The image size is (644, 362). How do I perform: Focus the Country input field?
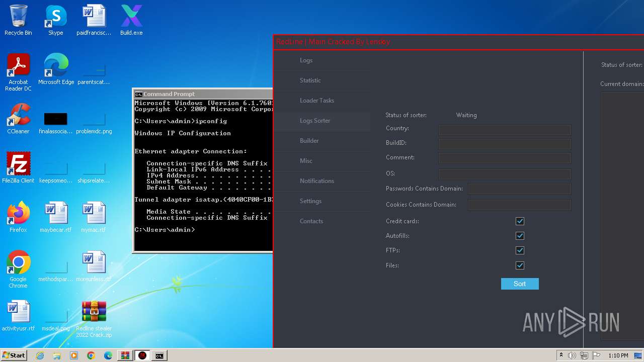tap(505, 130)
